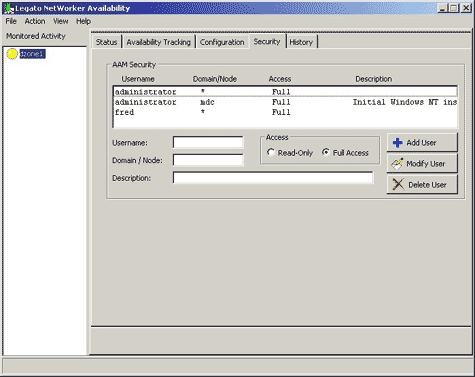
Task: Select the Read-Only radio button
Action: pyautogui.click(x=270, y=152)
